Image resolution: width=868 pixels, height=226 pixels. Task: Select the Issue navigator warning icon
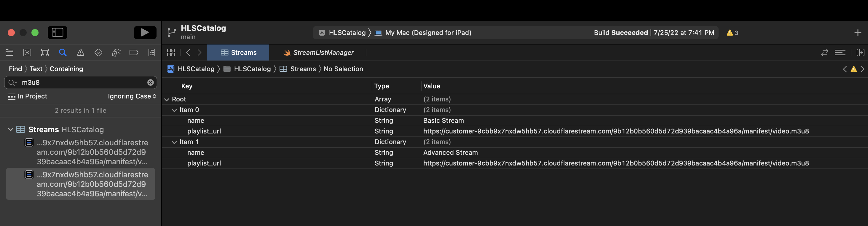81,52
